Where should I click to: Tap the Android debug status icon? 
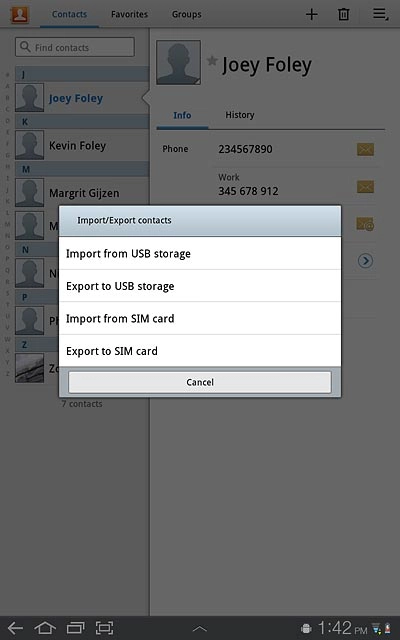306,629
